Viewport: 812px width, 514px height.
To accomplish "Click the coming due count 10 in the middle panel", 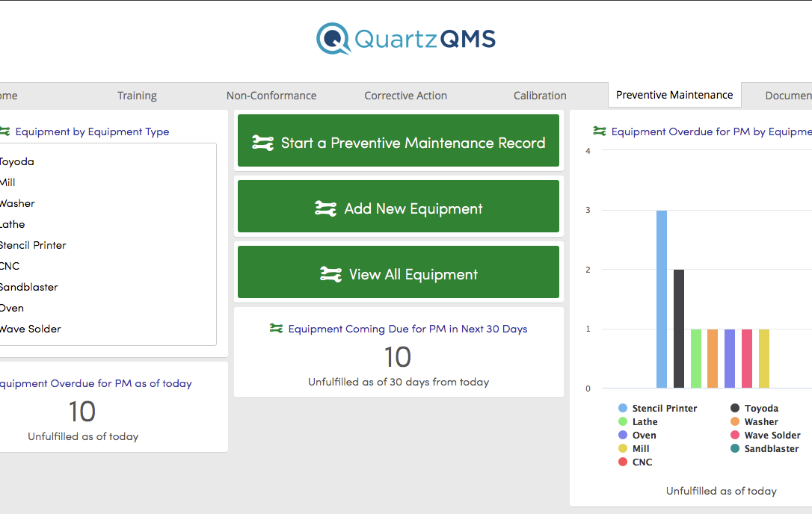I will pos(398,357).
